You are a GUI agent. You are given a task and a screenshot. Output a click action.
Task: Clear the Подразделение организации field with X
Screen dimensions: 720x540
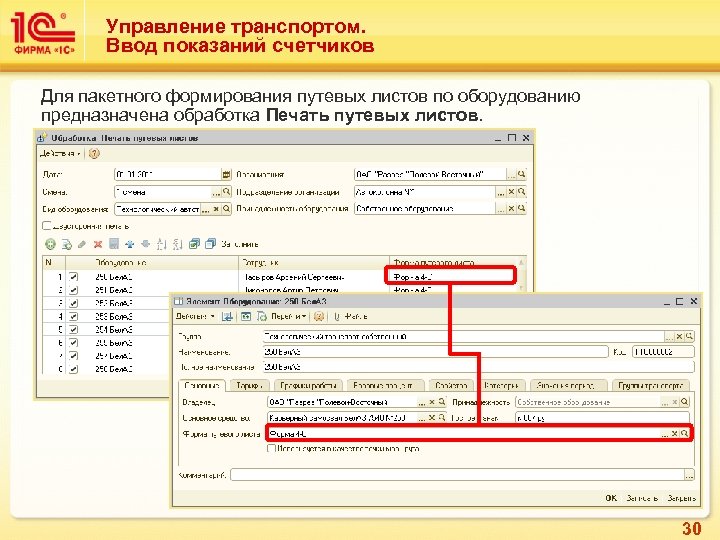click(511, 191)
